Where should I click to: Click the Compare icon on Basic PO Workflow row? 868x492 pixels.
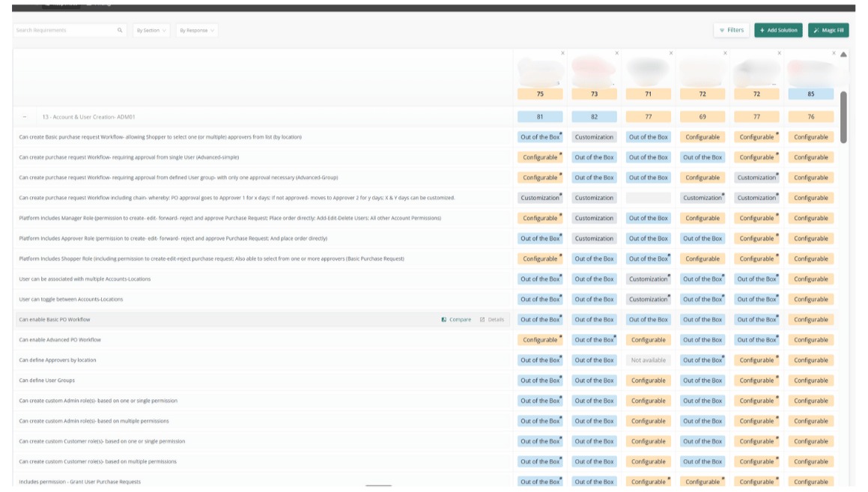click(444, 320)
